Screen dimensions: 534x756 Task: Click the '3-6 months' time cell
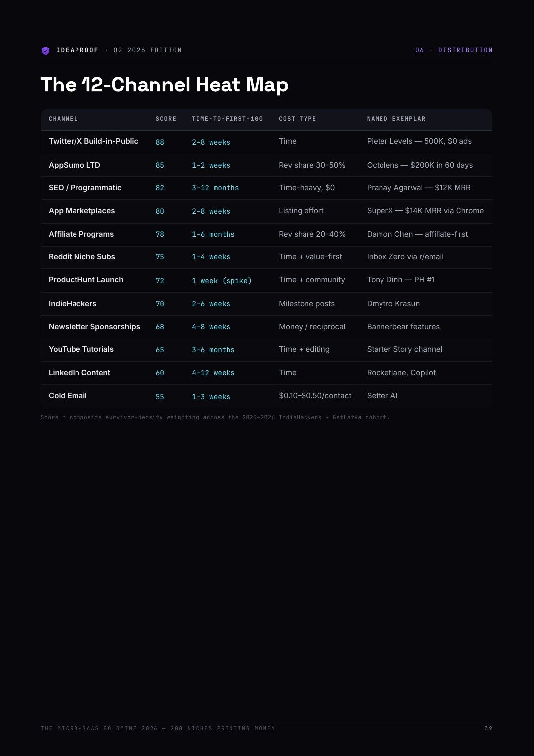213,350
